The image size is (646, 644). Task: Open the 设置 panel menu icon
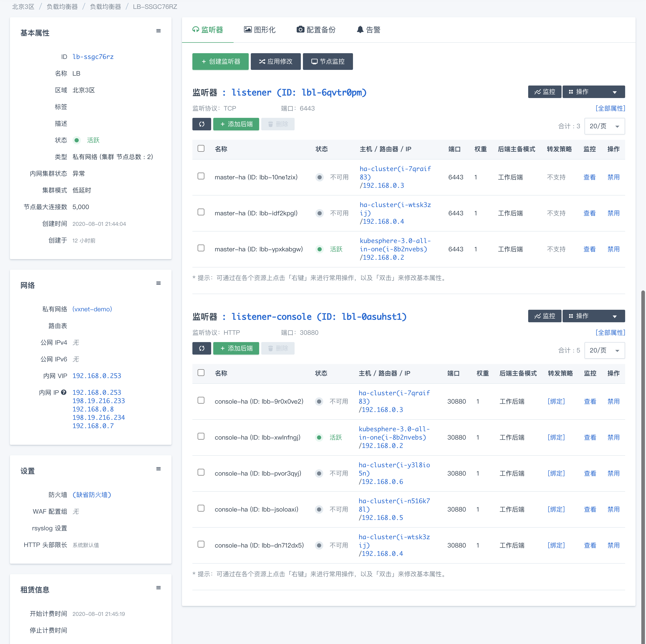coord(159,469)
